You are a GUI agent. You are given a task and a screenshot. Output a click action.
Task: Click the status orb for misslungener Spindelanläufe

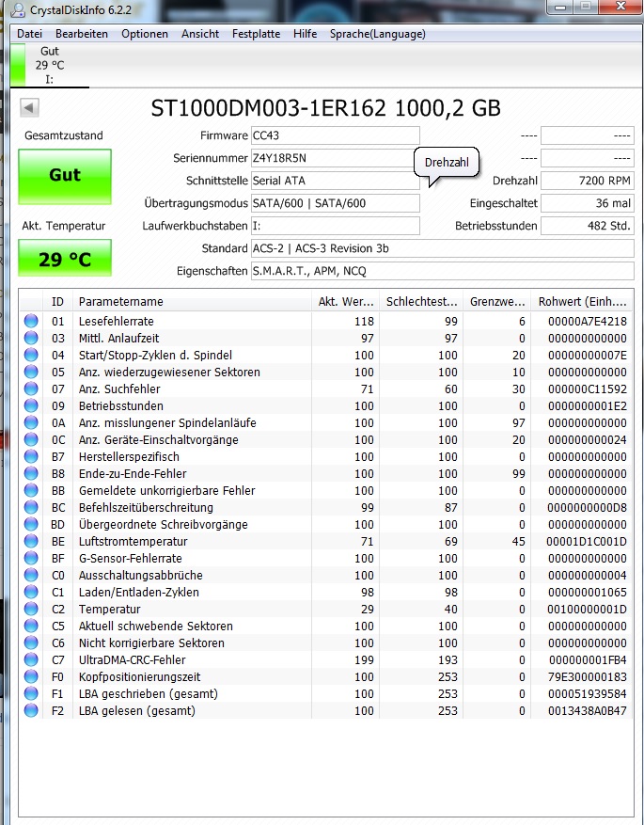(31, 422)
